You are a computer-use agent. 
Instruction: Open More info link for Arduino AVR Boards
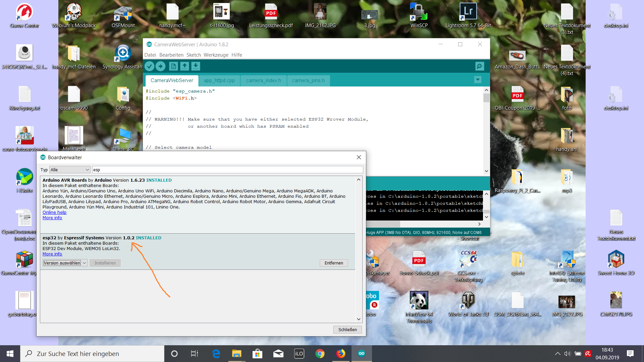[x=52, y=218]
